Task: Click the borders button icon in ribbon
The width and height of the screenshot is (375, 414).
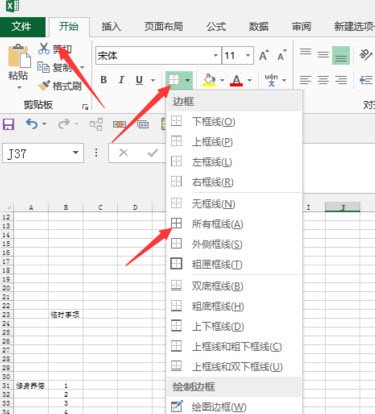Action: tap(174, 80)
